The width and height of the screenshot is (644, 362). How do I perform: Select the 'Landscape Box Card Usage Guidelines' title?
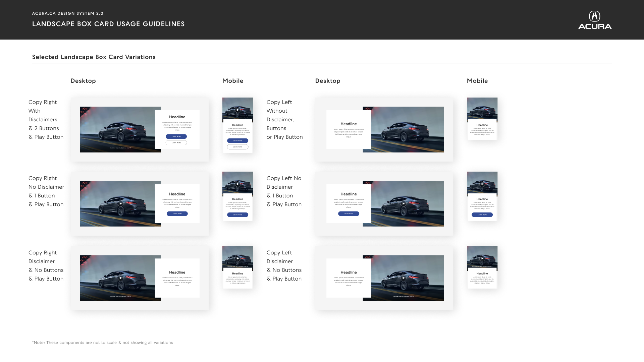pyautogui.click(x=108, y=24)
